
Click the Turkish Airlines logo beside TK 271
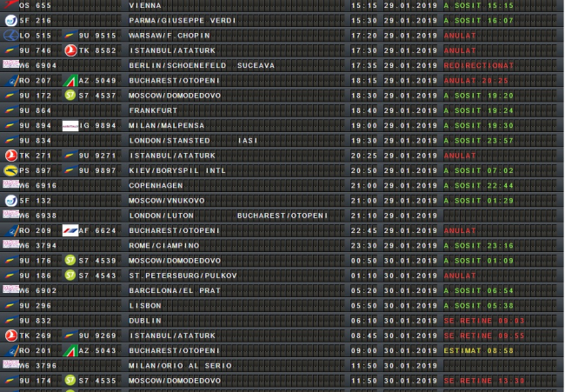pyautogui.click(x=10, y=156)
